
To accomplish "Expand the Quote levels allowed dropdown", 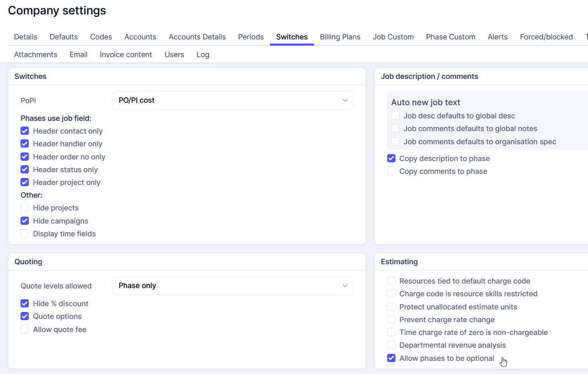I will click(232, 286).
